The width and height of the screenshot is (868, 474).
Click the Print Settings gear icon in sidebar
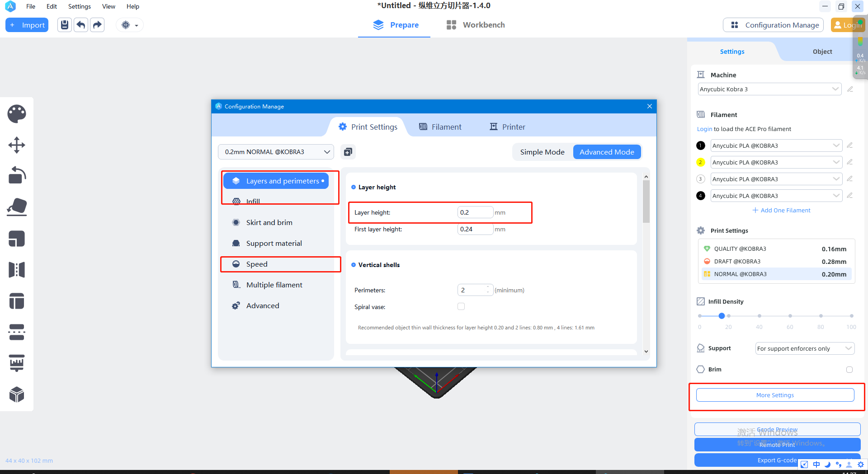(x=701, y=230)
